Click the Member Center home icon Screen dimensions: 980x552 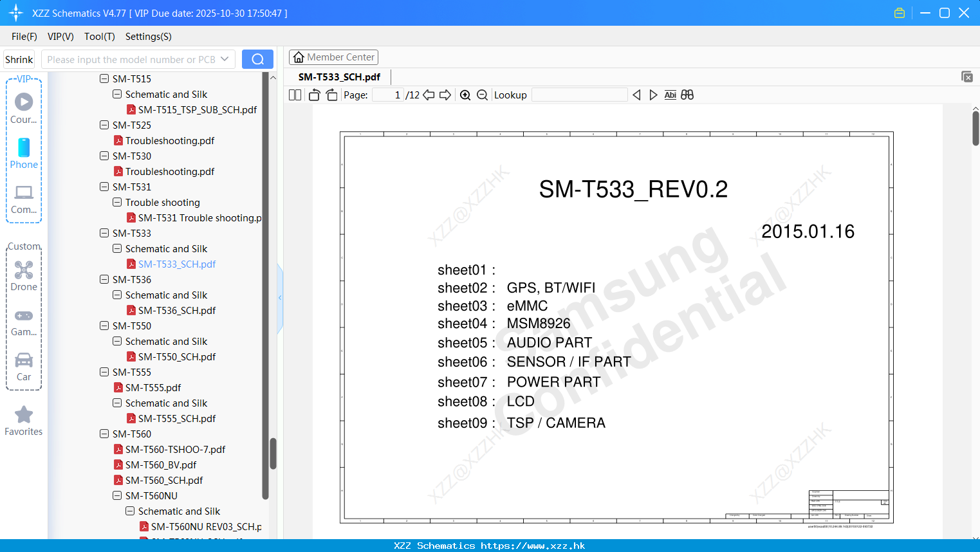point(299,57)
